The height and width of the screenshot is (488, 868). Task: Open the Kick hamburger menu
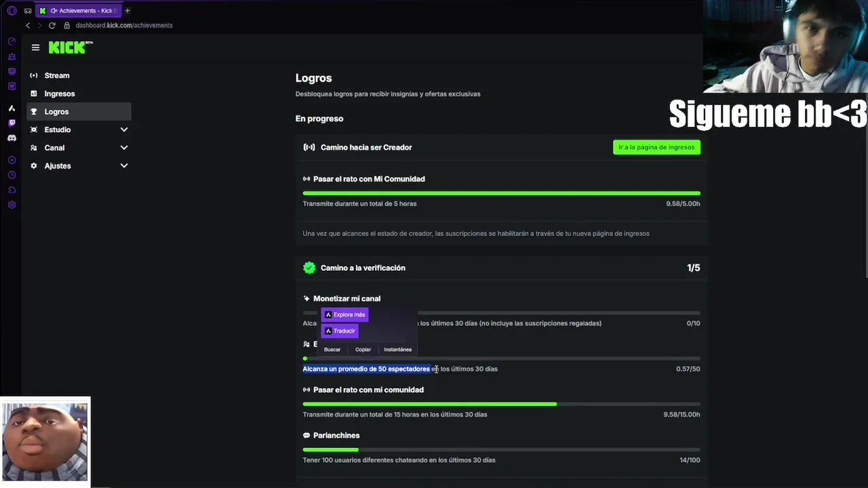[35, 47]
